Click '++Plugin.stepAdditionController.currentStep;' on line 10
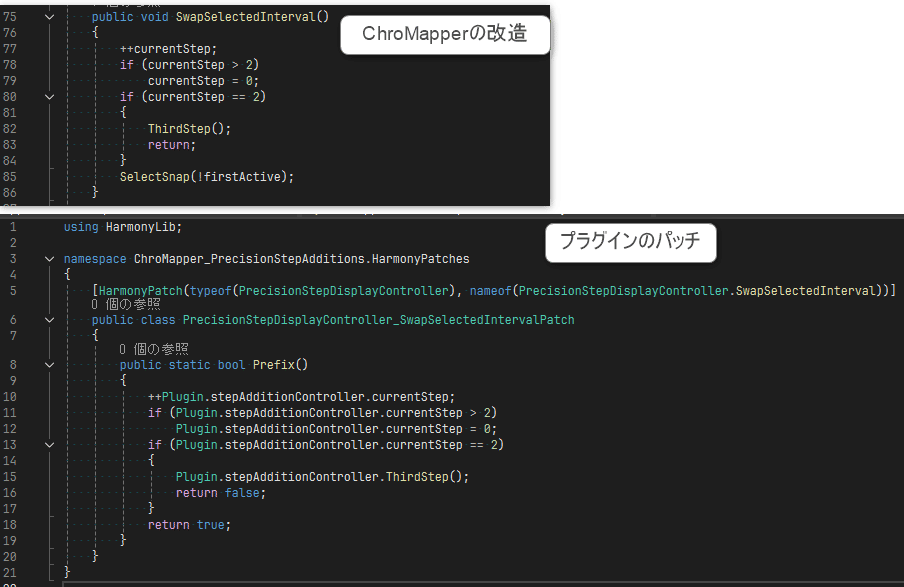This screenshot has width=904, height=587. 302,397
